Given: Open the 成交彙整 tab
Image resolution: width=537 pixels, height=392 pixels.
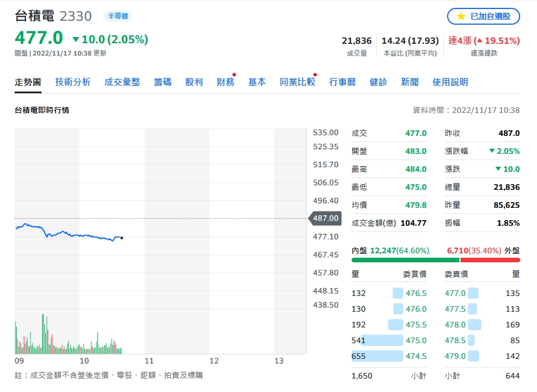Looking at the screenshot, I should point(122,82).
